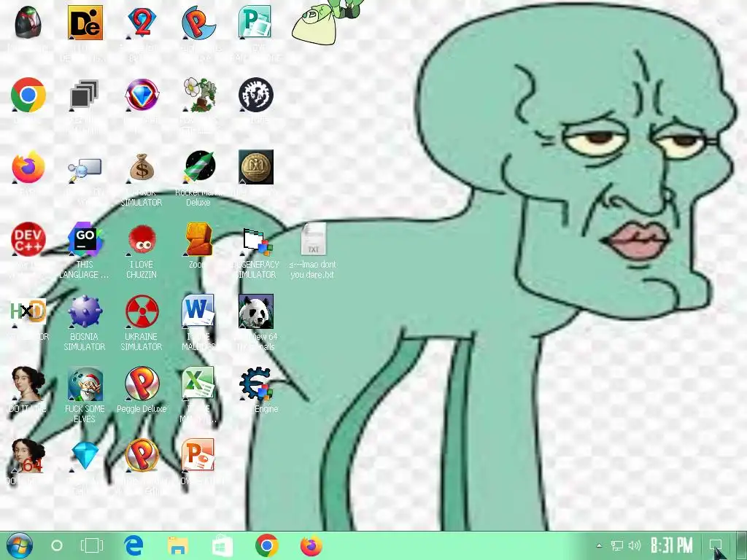Launch the Cheat Engine shortcut
Image resolution: width=747 pixels, height=560 pixels.
256,384
